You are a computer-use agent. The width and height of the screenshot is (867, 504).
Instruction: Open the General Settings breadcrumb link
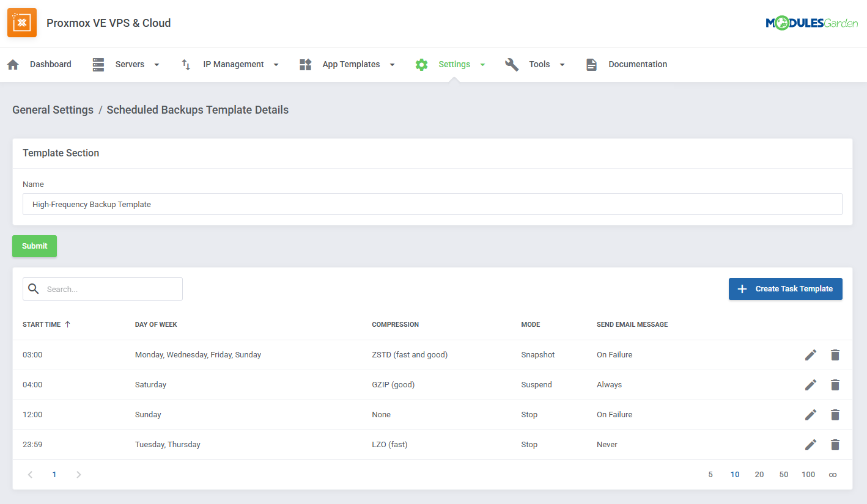pyautogui.click(x=53, y=109)
